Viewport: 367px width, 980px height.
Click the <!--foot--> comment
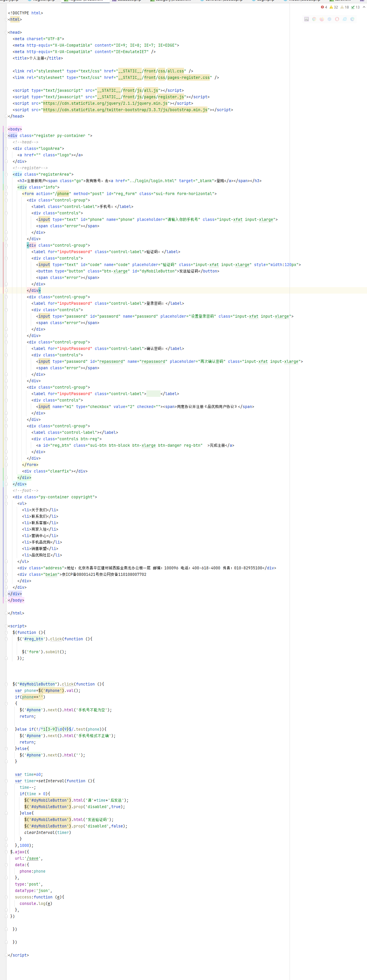click(x=26, y=491)
